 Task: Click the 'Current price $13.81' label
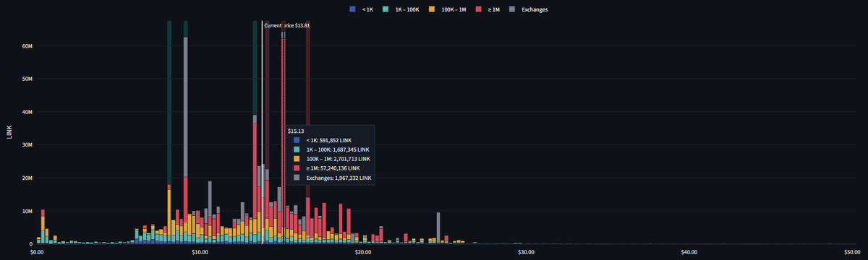point(287,25)
